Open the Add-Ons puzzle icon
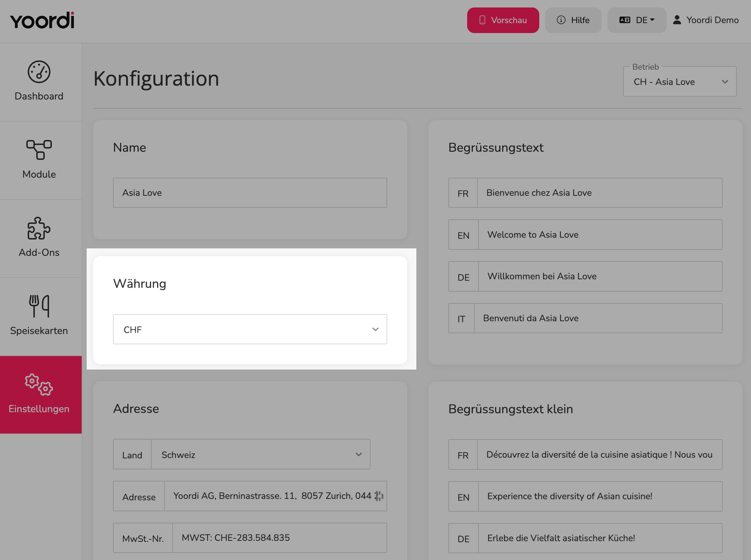 [x=39, y=228]
